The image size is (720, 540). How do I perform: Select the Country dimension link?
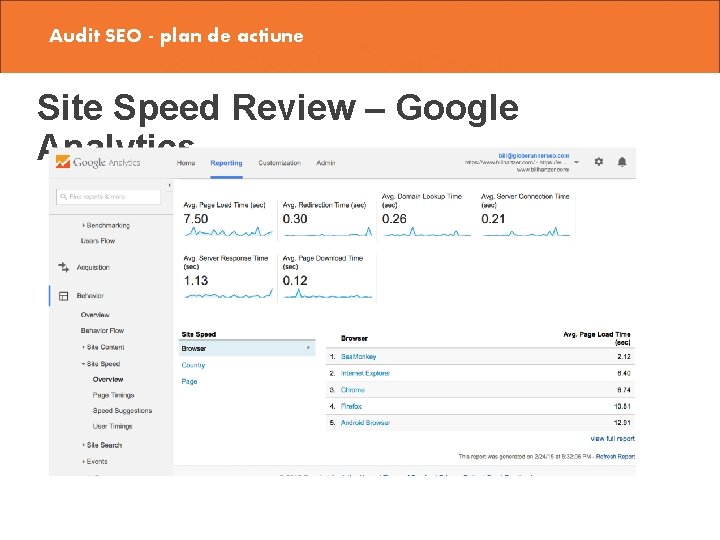tap(193, 365)
